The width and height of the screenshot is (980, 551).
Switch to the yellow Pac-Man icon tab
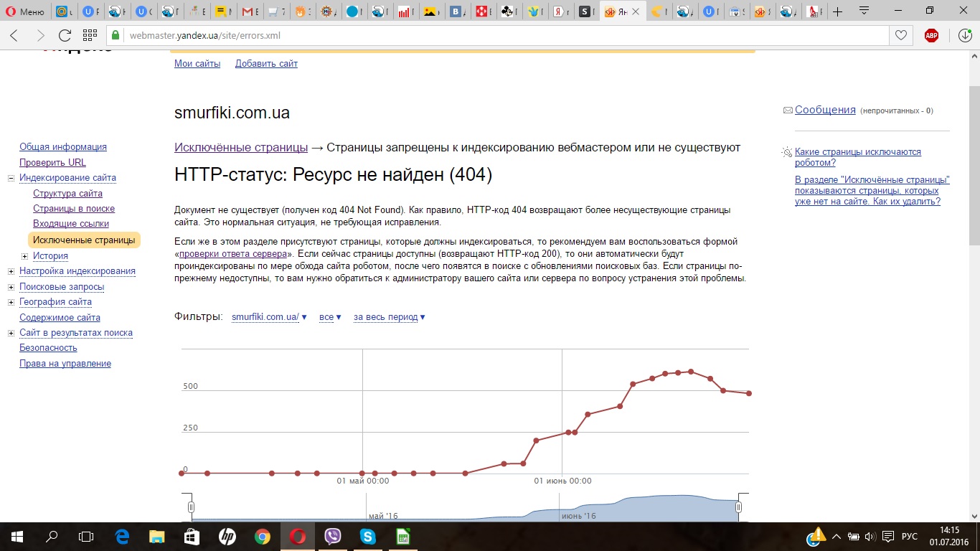657,11
